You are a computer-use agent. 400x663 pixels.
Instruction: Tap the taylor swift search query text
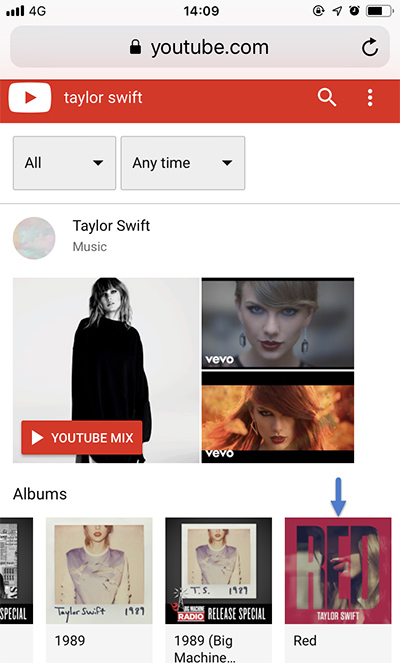point(103,98)
